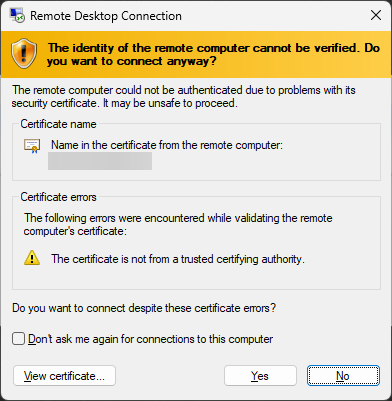Click the yellow warning triangle icon
The width and height of the screenshot is (392, 401).
(x=32, y=259)
